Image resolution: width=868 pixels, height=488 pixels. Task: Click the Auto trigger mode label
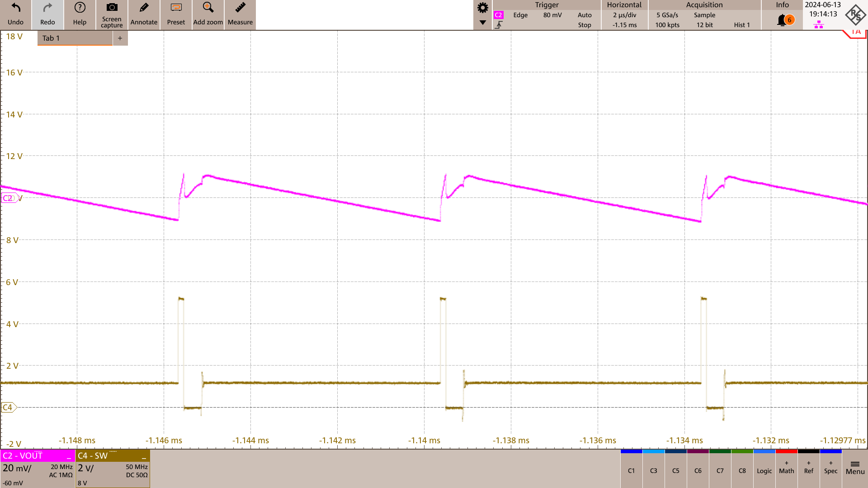pos(585,15)
